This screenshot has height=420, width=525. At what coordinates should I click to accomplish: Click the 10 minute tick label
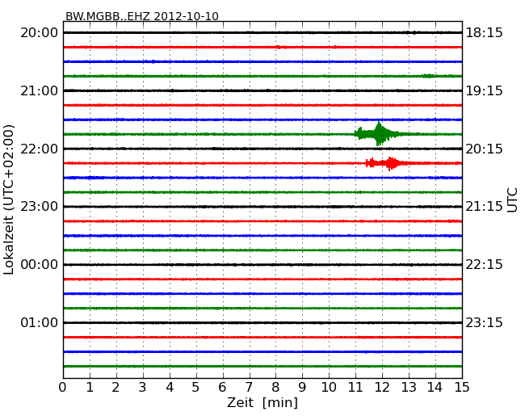329,387
